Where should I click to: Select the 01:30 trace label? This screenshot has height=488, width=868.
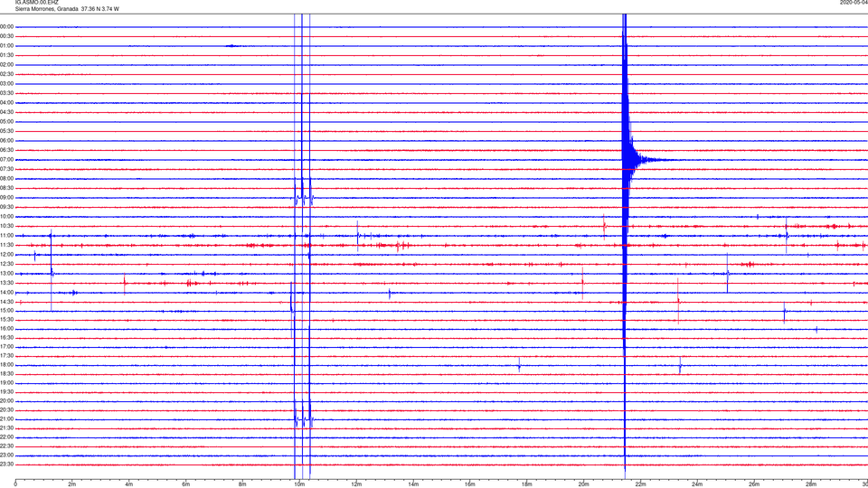pyautogui.click(x=6, y=55)
